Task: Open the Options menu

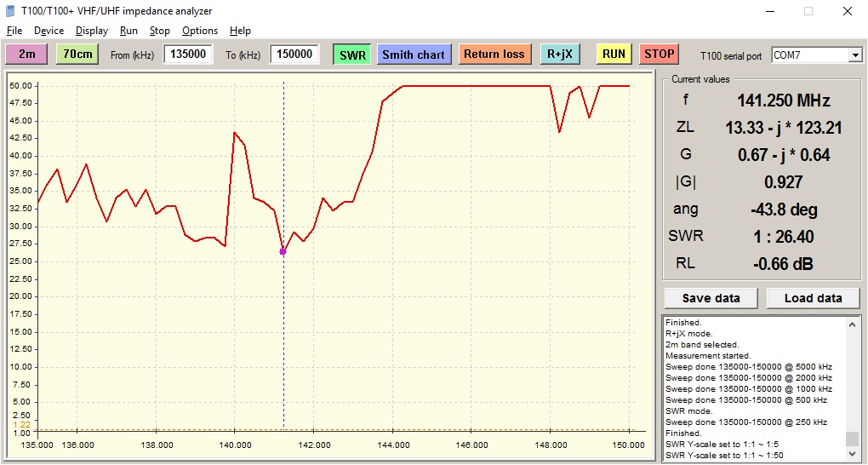Action: [x=200, y=31]
